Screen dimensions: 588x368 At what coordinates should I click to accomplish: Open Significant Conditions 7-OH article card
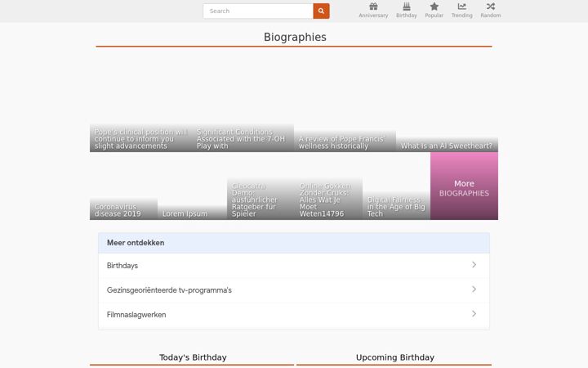click(243, 101)
